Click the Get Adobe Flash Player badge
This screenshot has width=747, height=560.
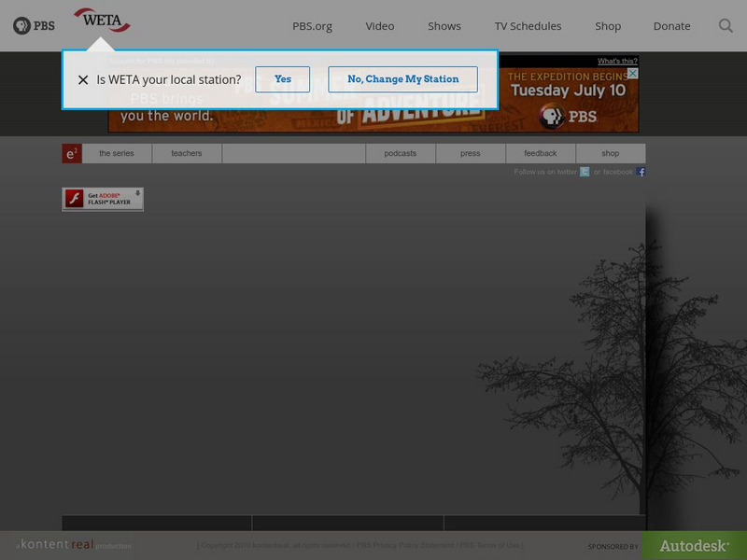coord(103,199)
